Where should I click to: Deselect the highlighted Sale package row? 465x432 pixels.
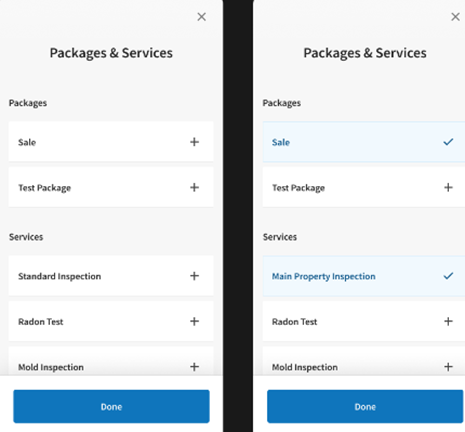point(364,142)
